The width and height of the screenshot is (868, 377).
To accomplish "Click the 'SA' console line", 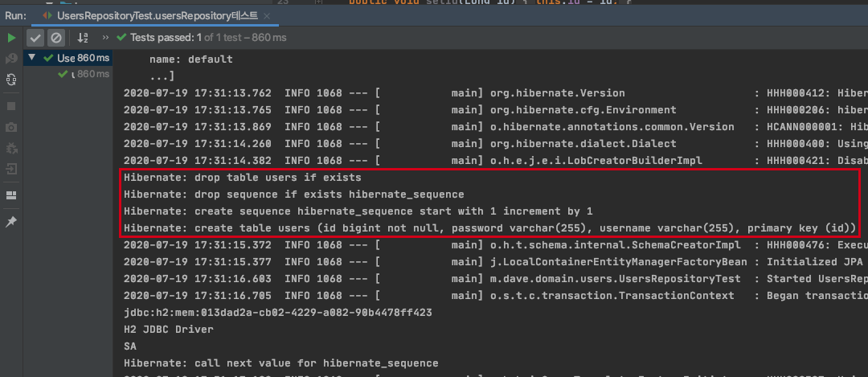I will (130, 346).
